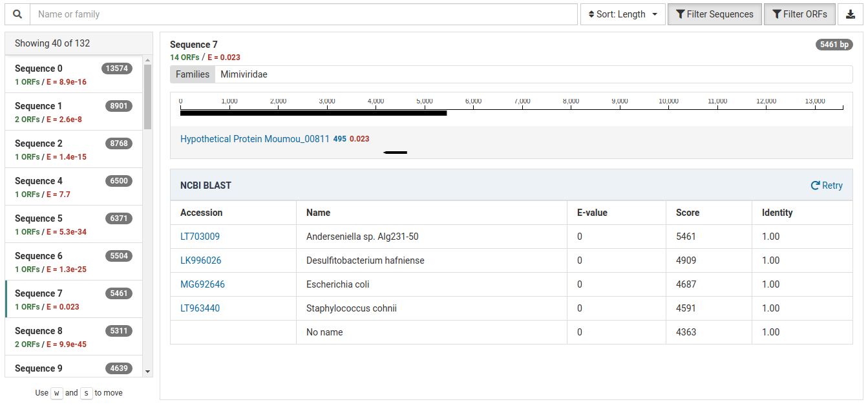Open the Sort: Length dropdown
The image size is (868, 413).
pyautogui.click(x=622, y=14)
